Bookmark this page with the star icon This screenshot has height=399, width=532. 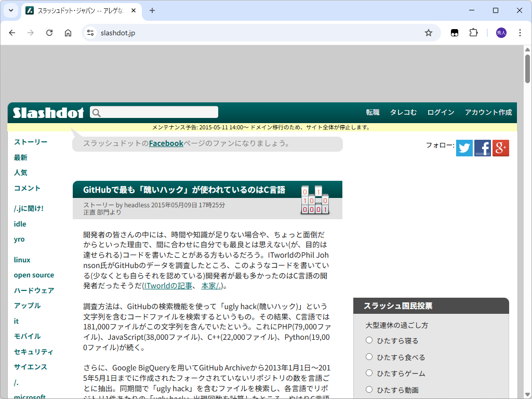pos(429,32)
